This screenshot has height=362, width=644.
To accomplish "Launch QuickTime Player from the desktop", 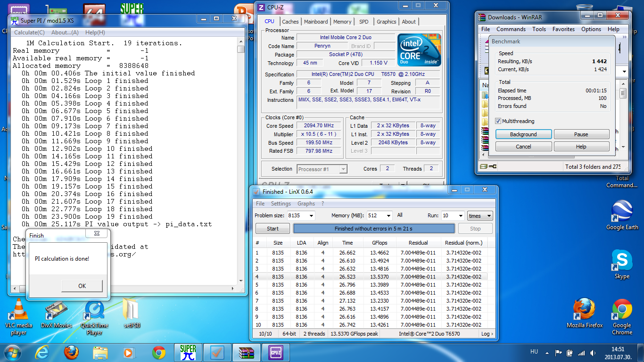I will [94, 317].
